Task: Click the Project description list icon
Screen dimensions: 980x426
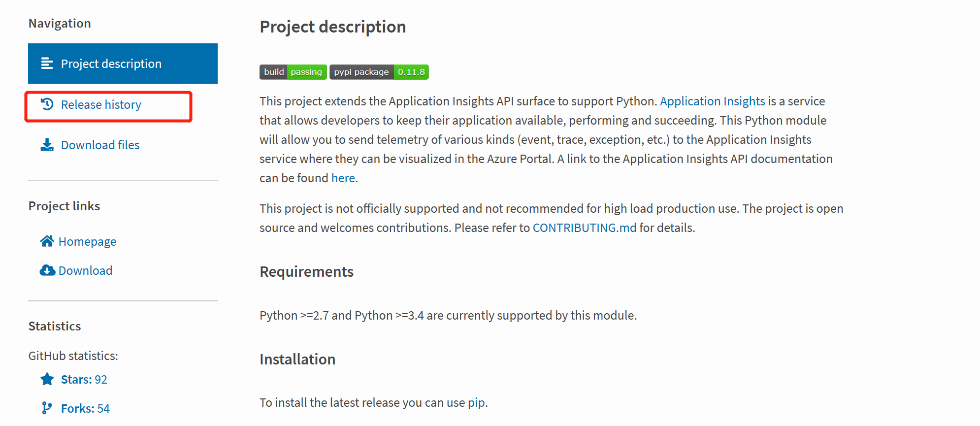Action: tap(47, 64)
